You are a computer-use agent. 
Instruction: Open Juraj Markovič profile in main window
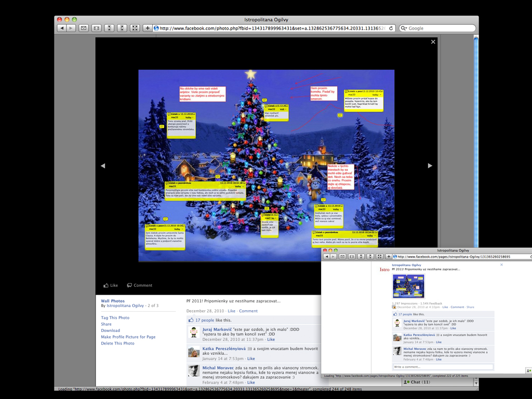coord(217,329)
